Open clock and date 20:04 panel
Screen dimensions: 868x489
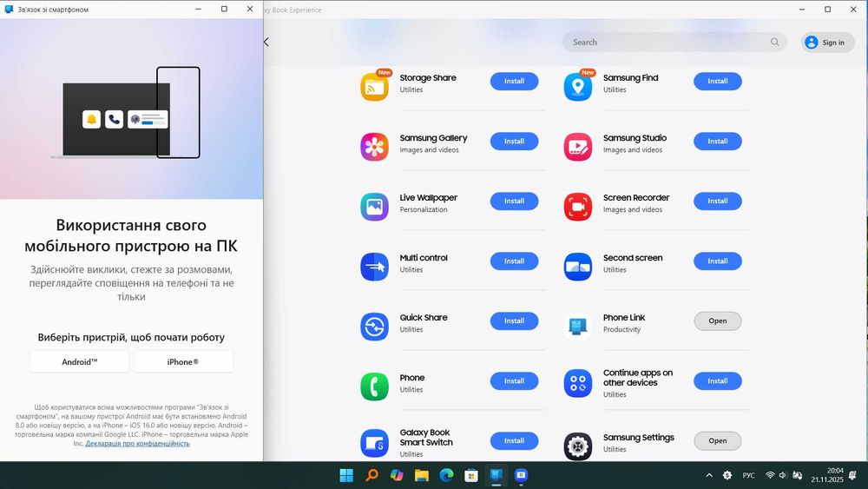[x=827, y=475]
